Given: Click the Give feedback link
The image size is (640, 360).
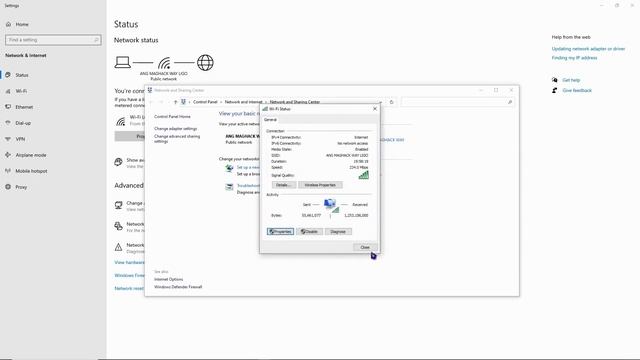Looking at the screenshot, I should pos(577,90).
